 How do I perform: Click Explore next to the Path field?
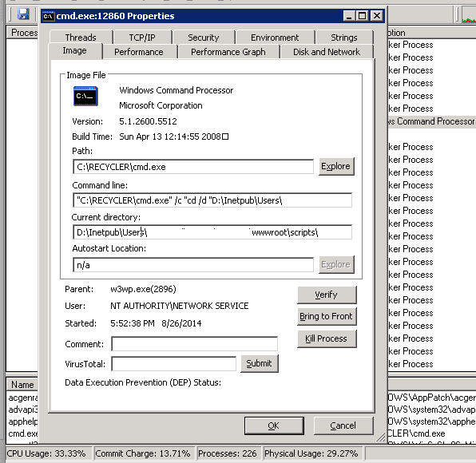pyautogui.click(x=336, y=166)
